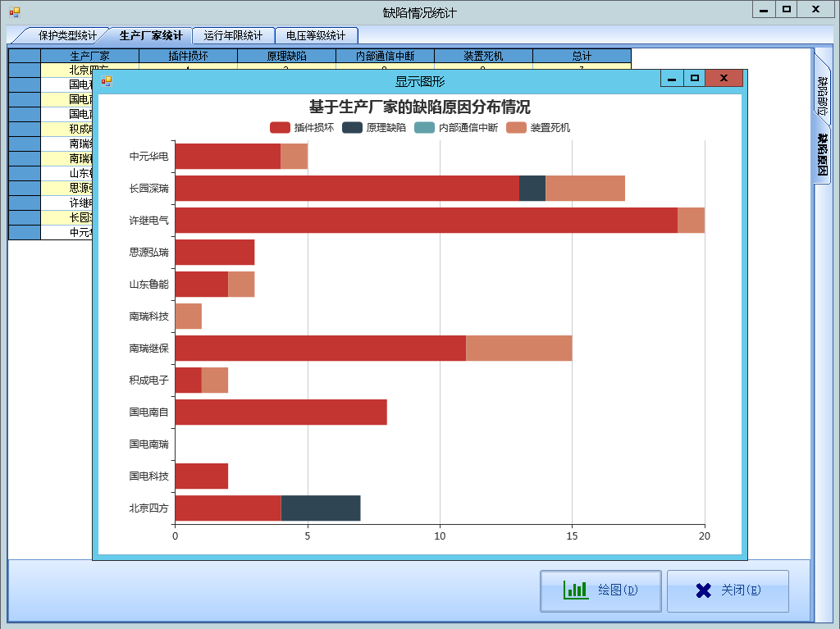Open the 电压等级统计 tab

[316, 35]
